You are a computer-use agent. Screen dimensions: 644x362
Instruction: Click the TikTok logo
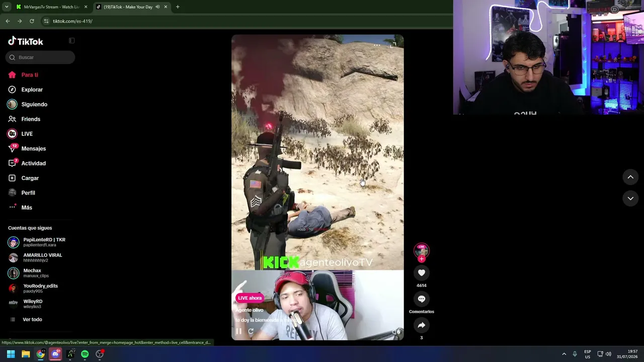click(x=26, y=41)
